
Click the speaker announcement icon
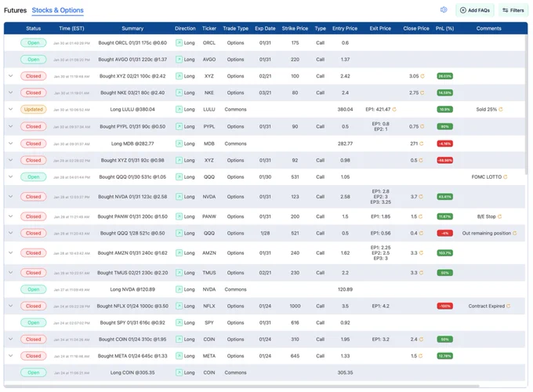click(x=444, y=10)
